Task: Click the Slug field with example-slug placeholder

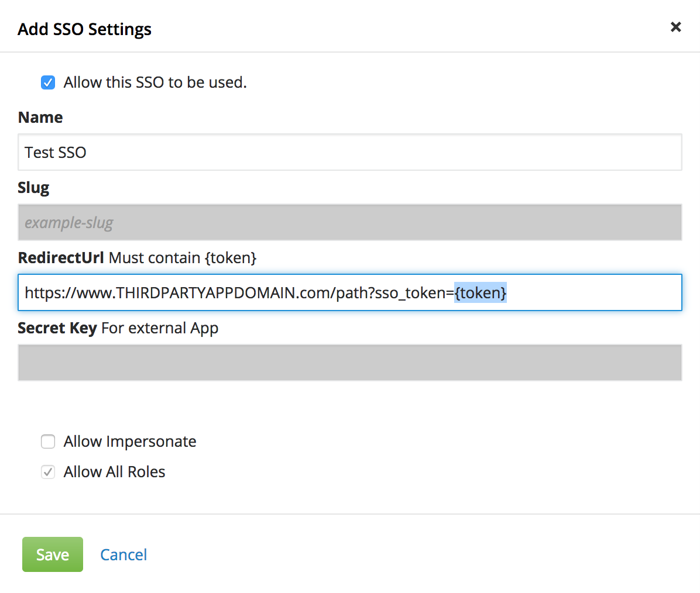Action: point(349,222)
